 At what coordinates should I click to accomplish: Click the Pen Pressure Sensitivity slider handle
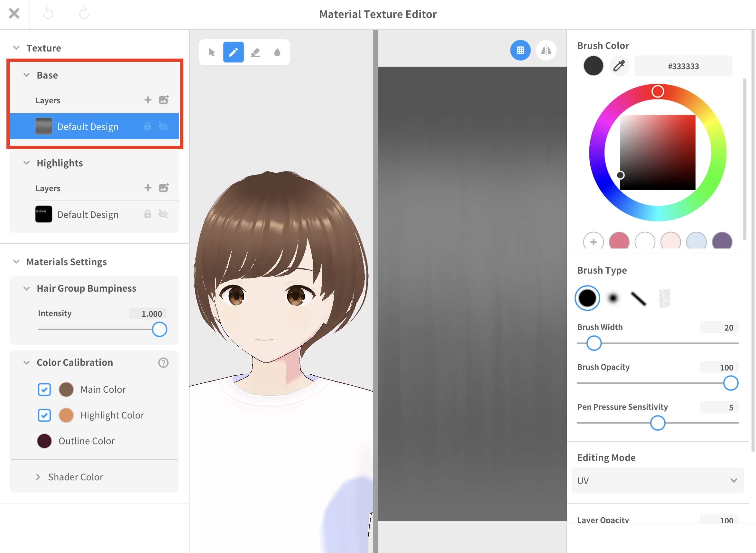click(658, 423)
